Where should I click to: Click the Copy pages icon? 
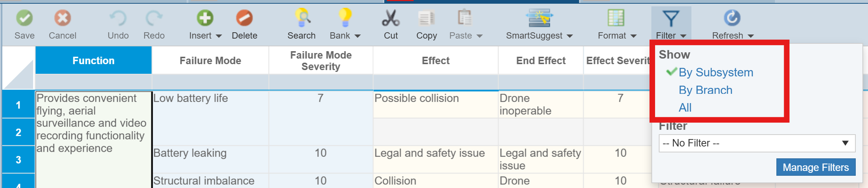[427, 18]
